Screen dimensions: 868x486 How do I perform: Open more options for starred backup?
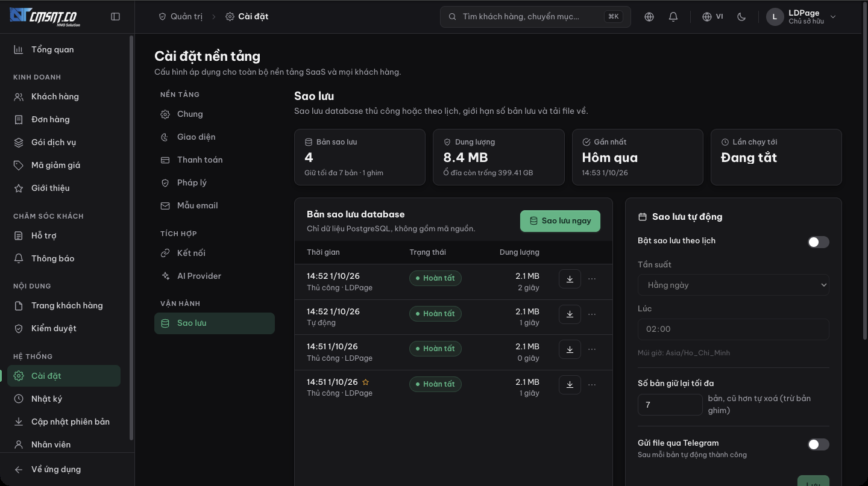[x=592, y=385]
